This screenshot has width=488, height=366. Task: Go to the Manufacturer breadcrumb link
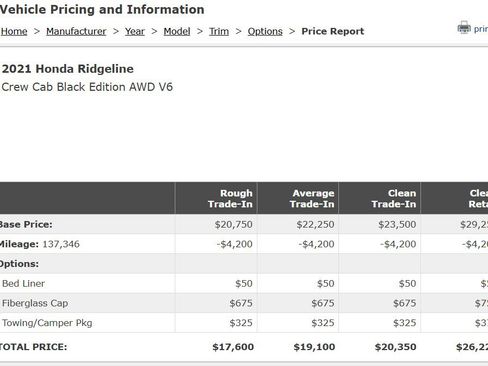(x=76, y=31)
